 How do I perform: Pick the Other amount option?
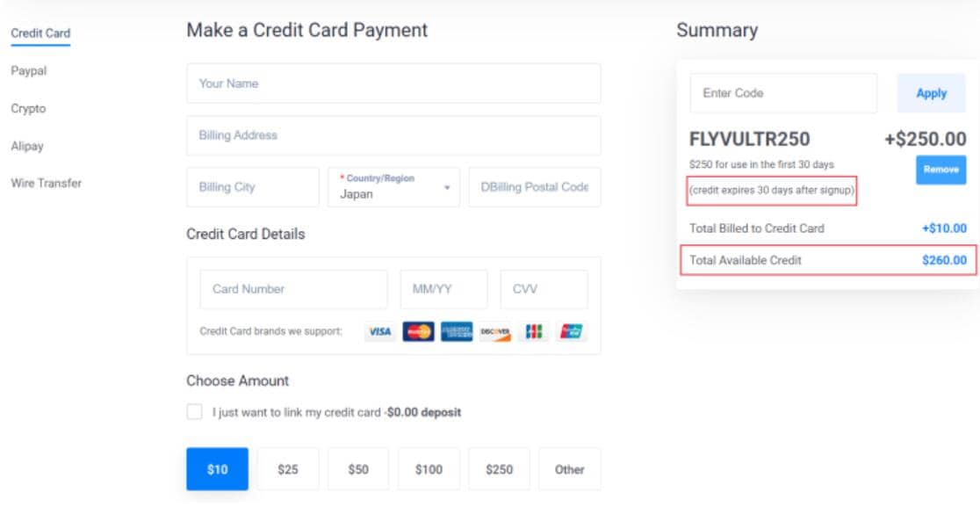click(x=569, y=469)
